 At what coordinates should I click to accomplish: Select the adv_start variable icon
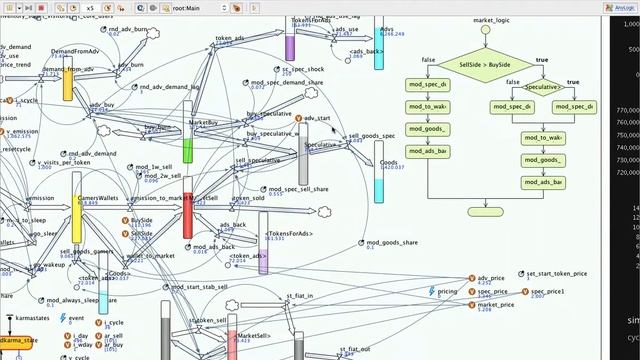(x=298, y=118)
